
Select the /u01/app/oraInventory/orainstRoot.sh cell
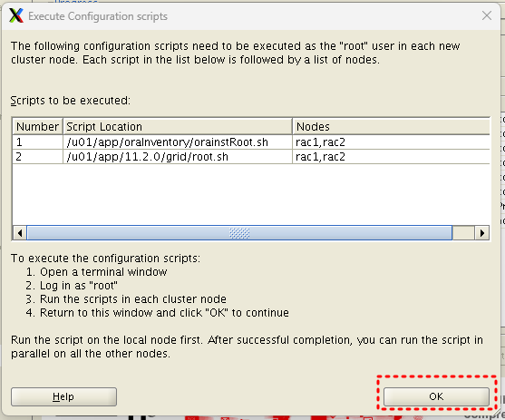tap(178, 142)
